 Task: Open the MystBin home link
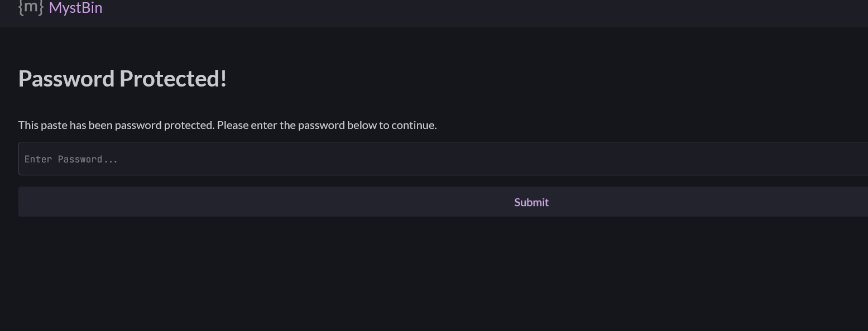[75, 8]
